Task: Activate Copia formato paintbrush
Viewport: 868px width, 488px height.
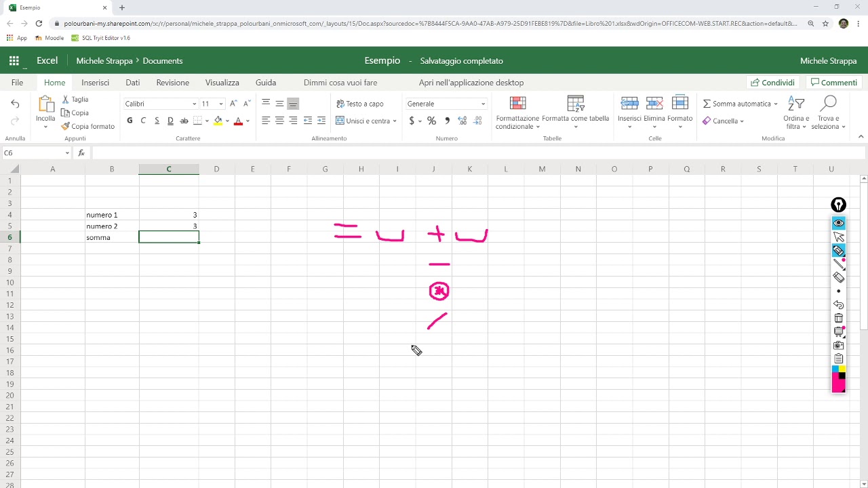Action: (x=88, y=126)
